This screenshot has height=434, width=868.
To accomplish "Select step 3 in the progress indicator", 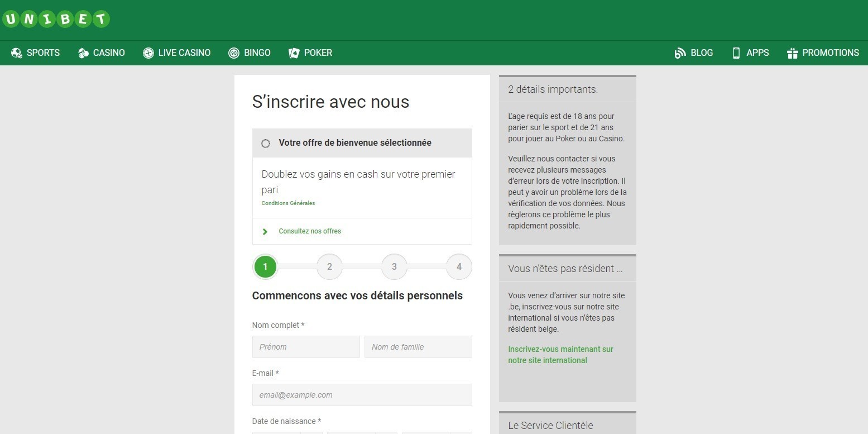I will (x=394, y=267).
